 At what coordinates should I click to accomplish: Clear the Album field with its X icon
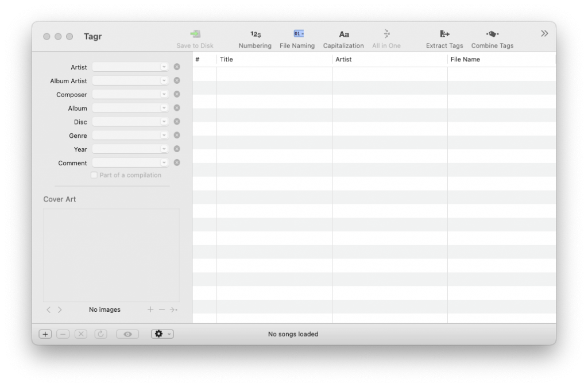pos(177,108)
